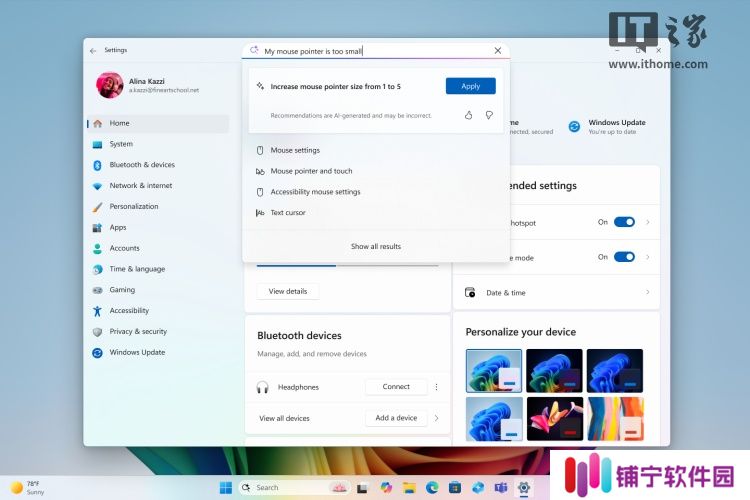The width and height of the screenshot is (750, 500).
Task: Apply the increase mouse pointer size recommendation
Action: click(471, 86)
